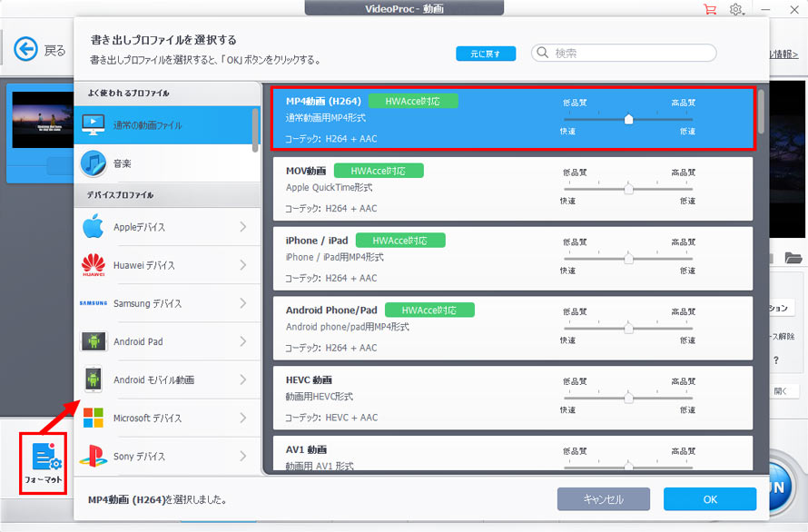Adjust the Android Phone/Pad quality slider
The width and height of the screenshot is (808, 532).
[x=628, y=328]
